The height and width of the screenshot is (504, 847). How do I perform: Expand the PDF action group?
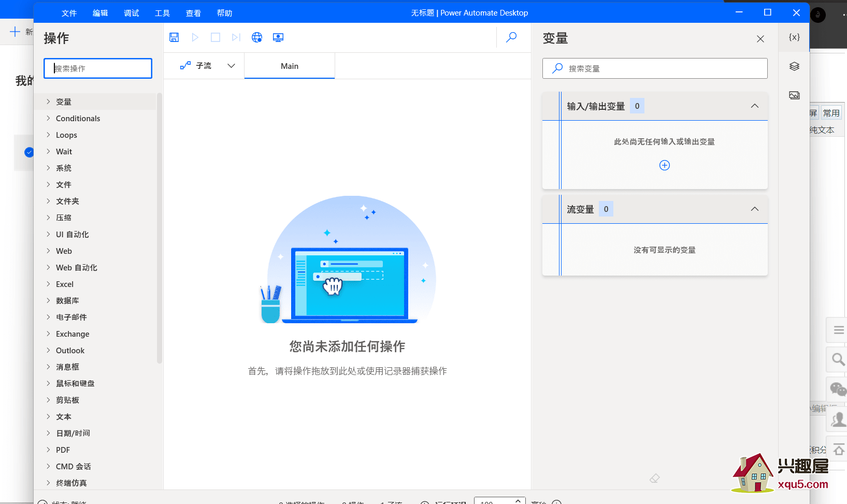tap(48, 450)
